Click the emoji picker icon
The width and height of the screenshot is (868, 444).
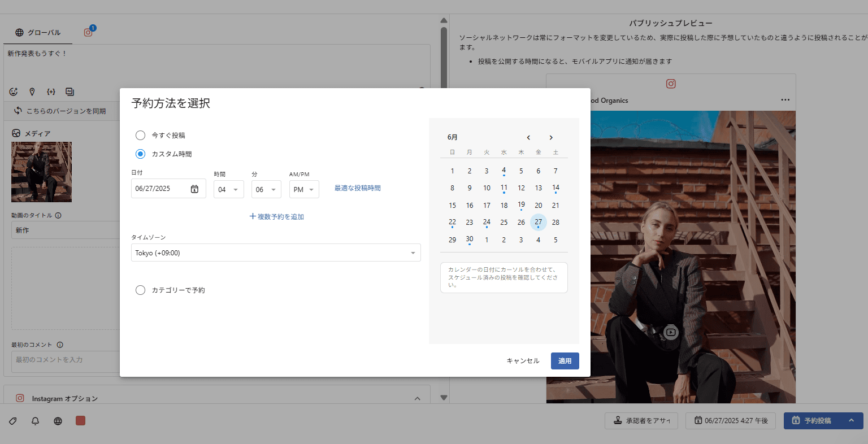14,92
